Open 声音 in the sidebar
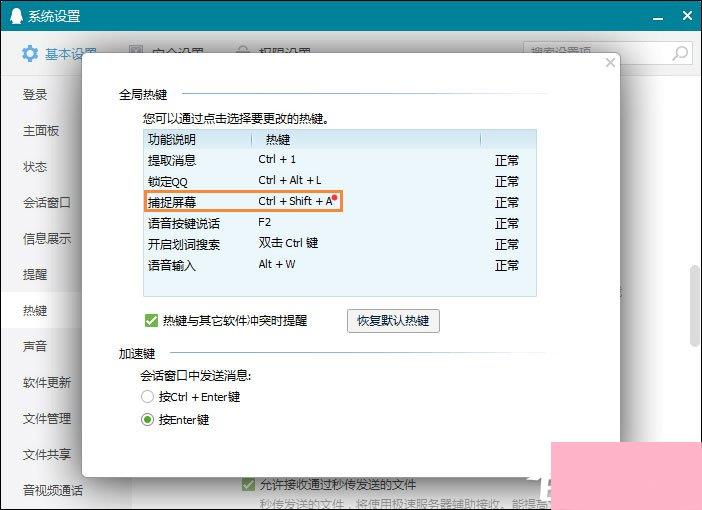The height and width of the screenshot is (510, 702). click(x=35, y=346)
